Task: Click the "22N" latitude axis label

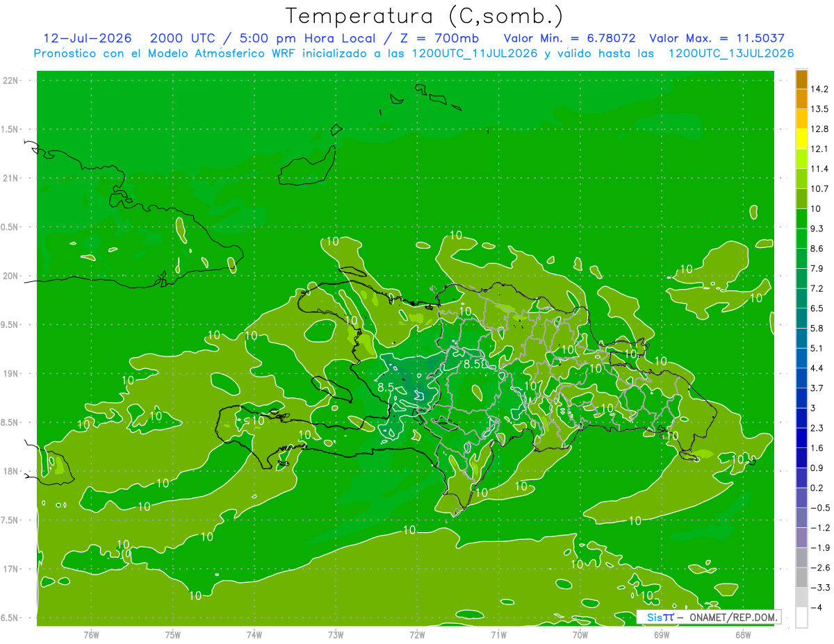Action: coord(12,81)
